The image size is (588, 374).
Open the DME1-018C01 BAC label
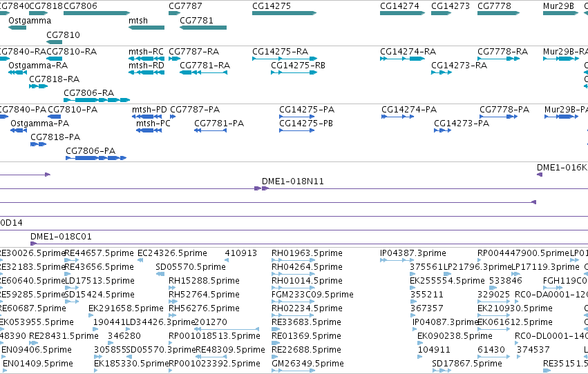(x=61, y=237)
